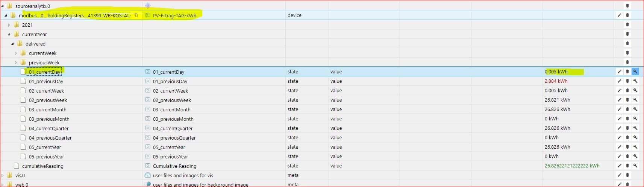Collapse the modbus holdingRegisters device node
This screenshot has height=187, width=644.
[6, 15]
